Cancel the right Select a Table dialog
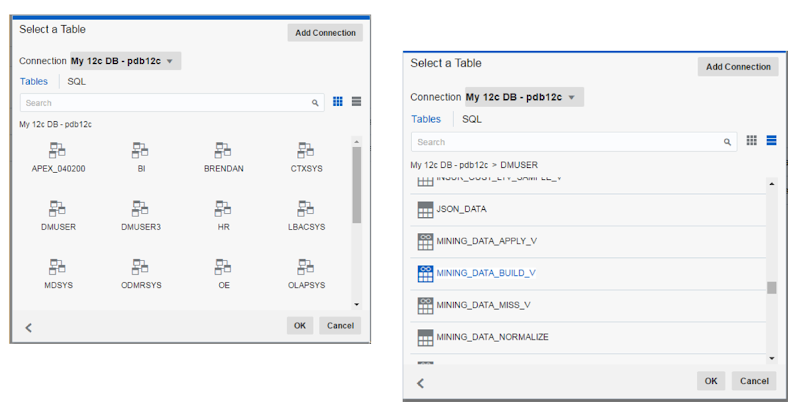 (755, 381)
